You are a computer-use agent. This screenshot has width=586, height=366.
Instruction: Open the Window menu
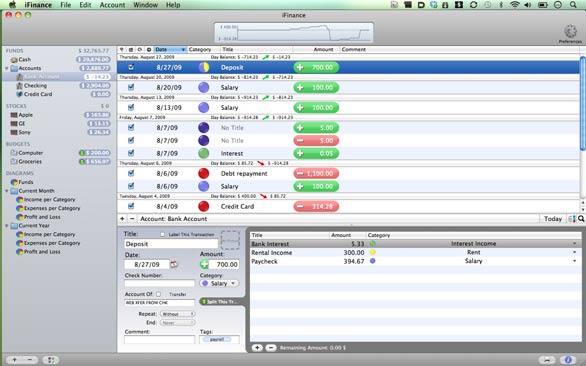[x=145, y=5]
